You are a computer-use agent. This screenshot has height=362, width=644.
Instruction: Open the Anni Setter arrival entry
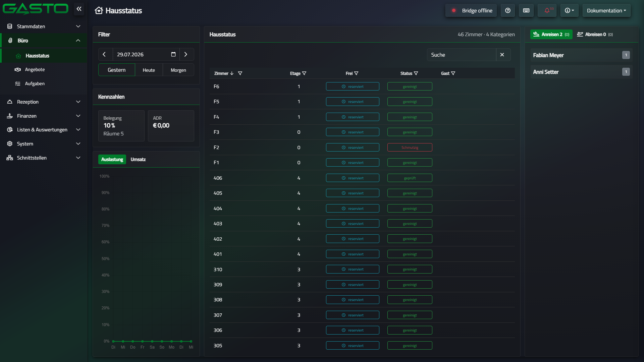581,72
